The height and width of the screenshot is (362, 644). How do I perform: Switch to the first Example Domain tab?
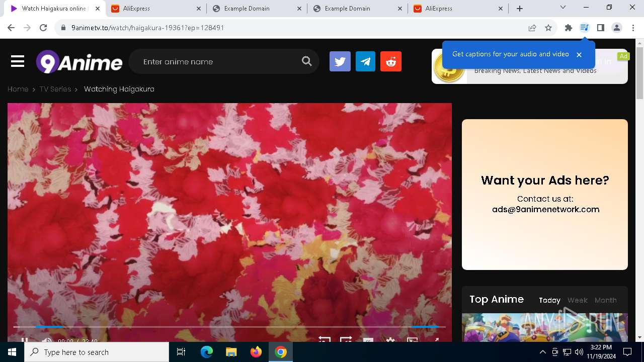coord(257,9)
